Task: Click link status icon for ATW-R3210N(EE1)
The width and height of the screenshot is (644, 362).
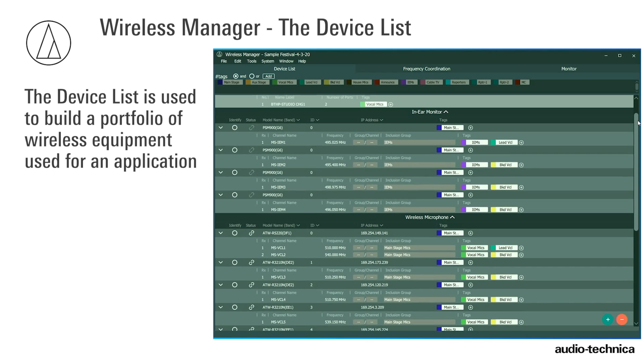Action: 251,307
